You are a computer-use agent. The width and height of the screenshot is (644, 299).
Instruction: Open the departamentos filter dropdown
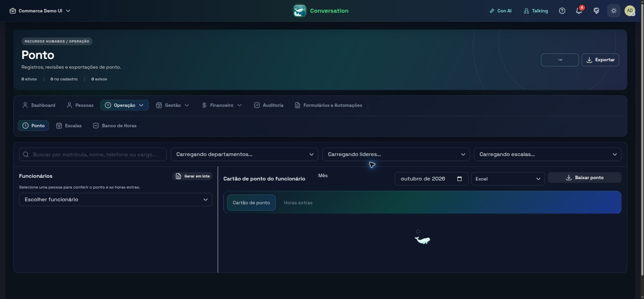pyautogui.click(x=244, y=155)
